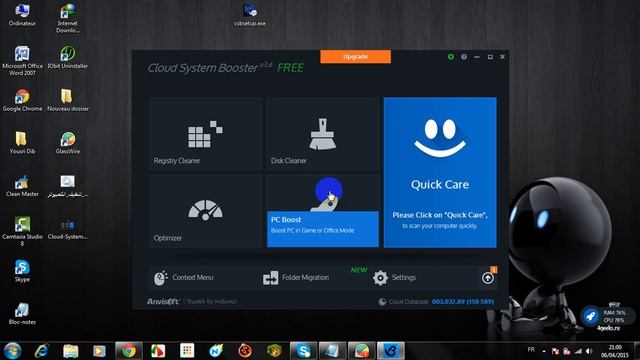Click the green status icon in title bar

[x=451, y=57]
